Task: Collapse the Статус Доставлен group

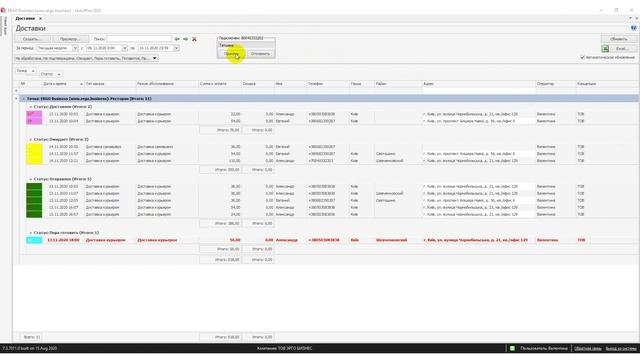Action: point(30,107)
